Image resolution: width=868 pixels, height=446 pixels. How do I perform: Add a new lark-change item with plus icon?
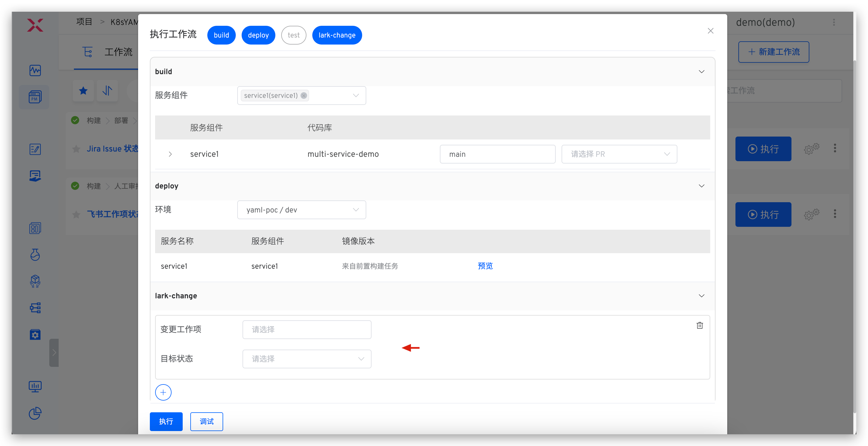click(163, 392)
